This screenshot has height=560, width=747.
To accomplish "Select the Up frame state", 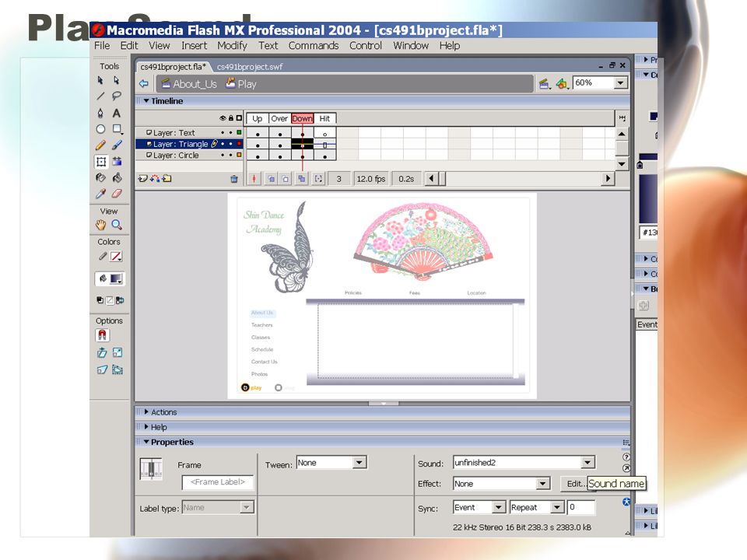I will click(x=258, y=118).
